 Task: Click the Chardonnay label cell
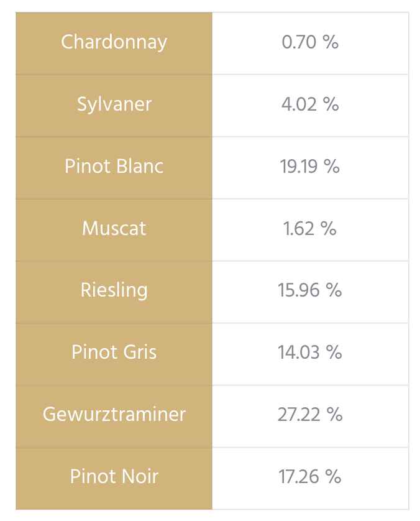[x=114, y=42]
